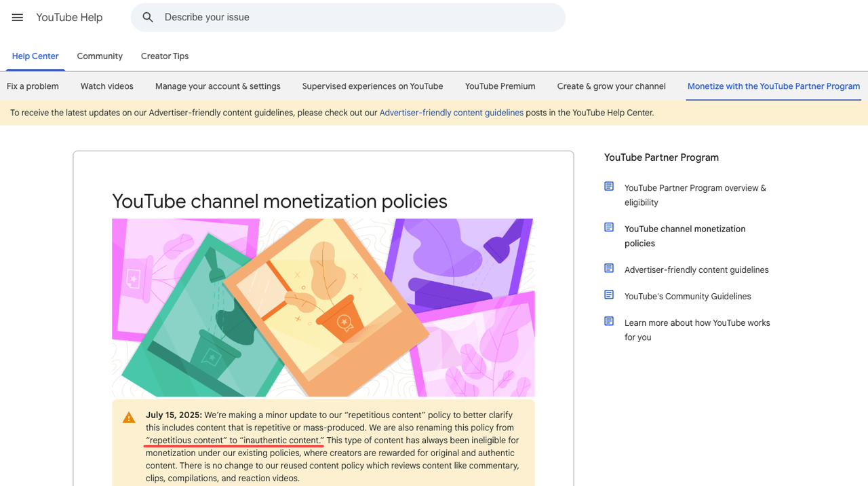The height and width of the screenshot is (486, 868).
Task: Click the YouTube Partner Program sidebar heading
Action: (x=661, y=157)
